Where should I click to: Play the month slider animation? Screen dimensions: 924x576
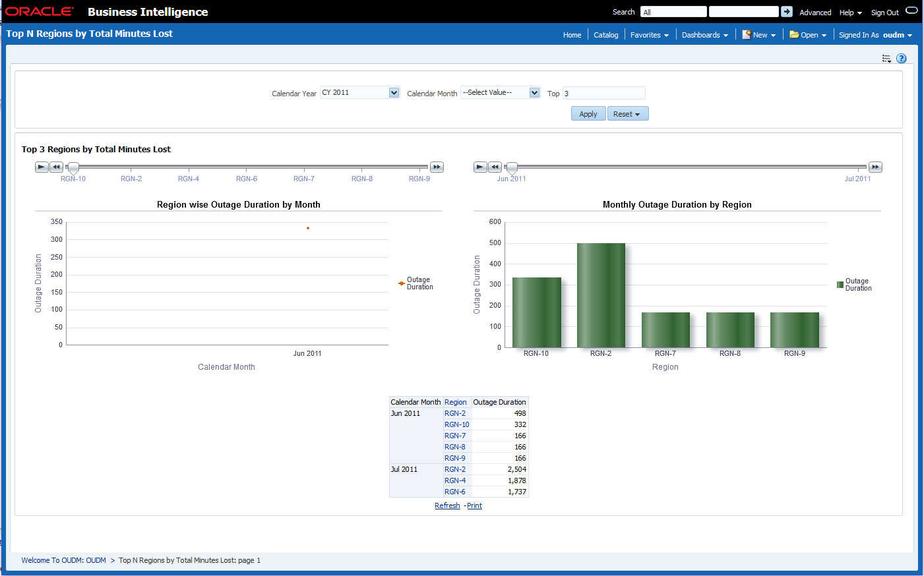[480, 167]
